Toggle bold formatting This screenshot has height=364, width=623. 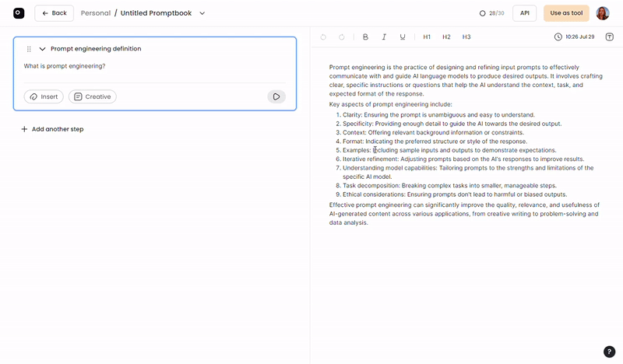(x=365, y=37)
